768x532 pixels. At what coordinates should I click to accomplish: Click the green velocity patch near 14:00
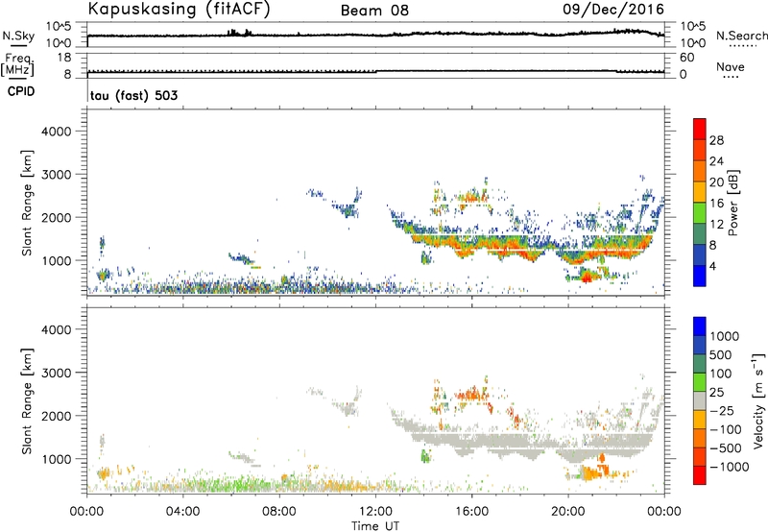tap(425, 456)
